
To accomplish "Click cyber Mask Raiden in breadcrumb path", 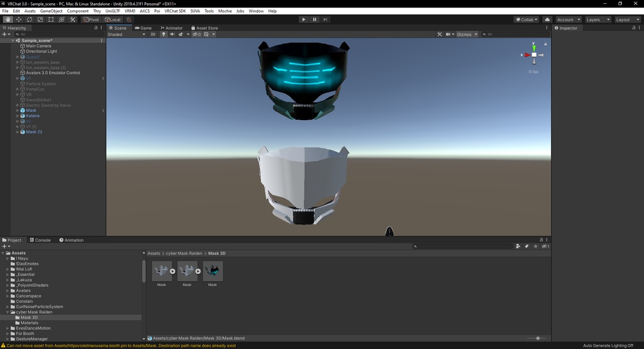I will point(184,253).
